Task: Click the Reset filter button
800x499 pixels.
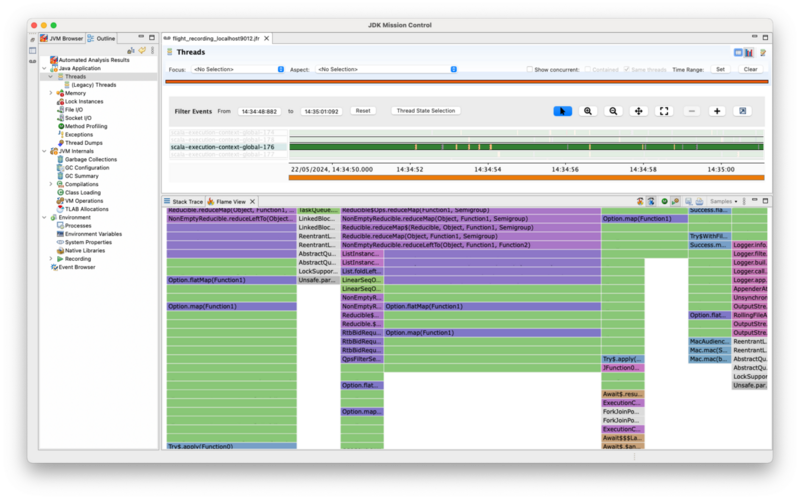Action: click(363, 111)
